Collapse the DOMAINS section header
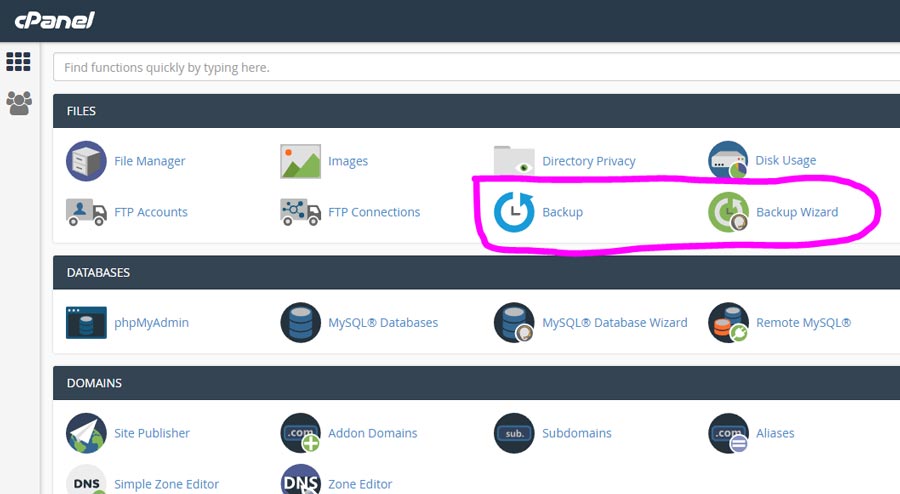This screenshot has width=900, height=494. coord(476,383)
